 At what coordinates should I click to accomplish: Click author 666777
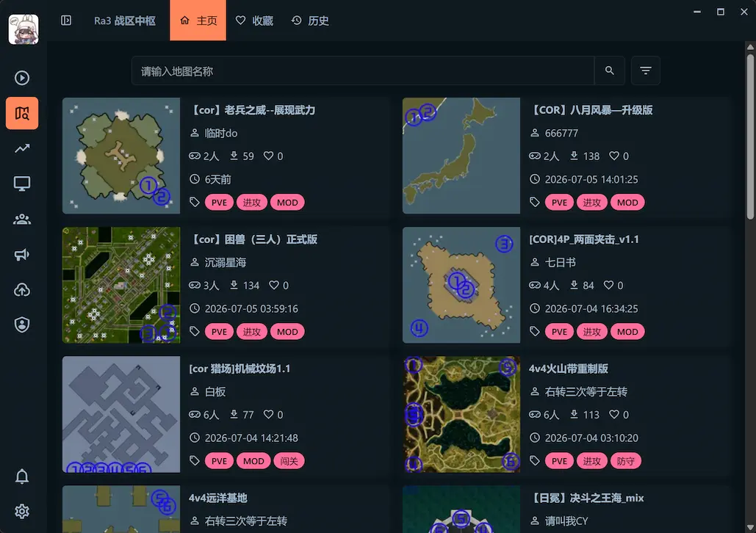[561, 133]
